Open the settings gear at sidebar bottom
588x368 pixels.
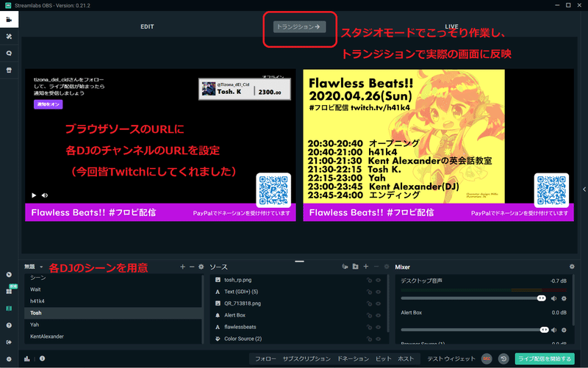[x=9, y=359]
